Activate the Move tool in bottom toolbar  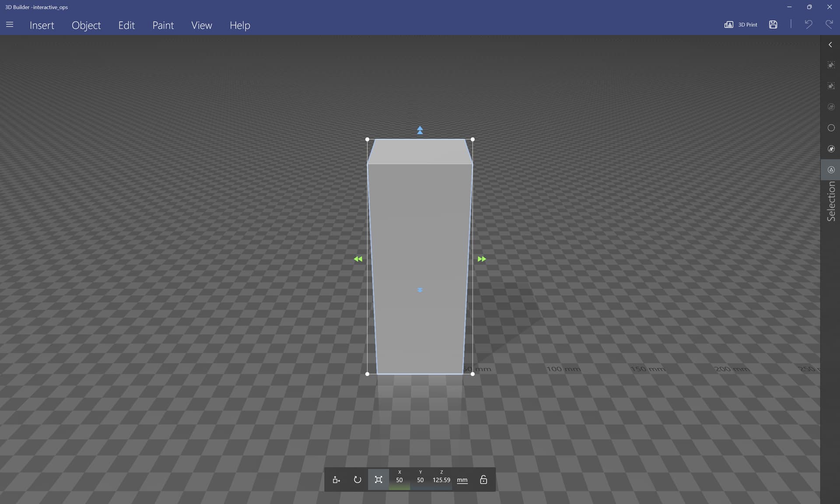(x=336, y=480)
